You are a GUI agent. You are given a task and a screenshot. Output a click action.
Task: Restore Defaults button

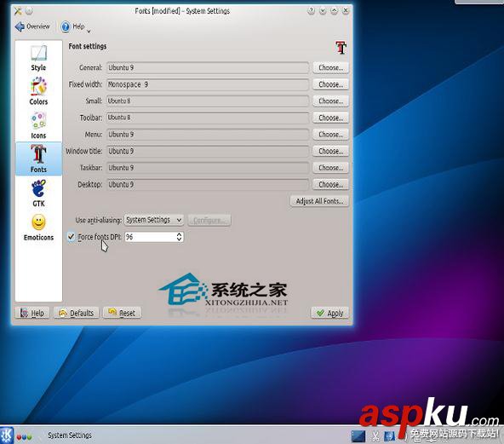pos(77,313)
